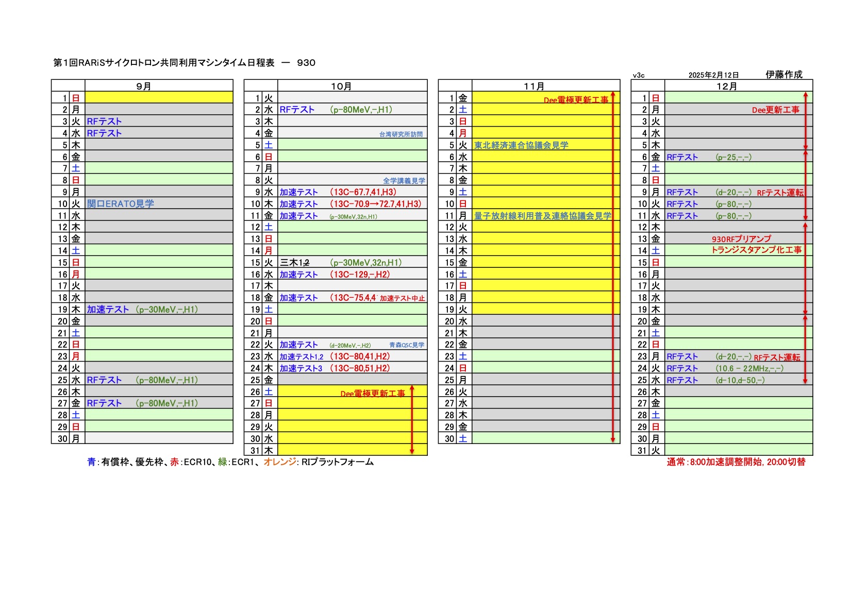Click the version label v3c
The width and height of the screenshot is (868, 613).
639,75
